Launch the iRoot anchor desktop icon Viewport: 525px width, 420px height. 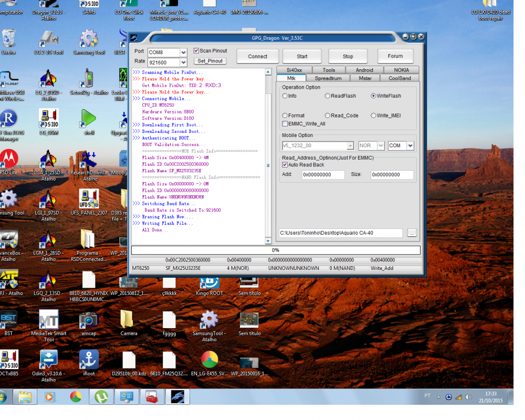pos(89,360)
